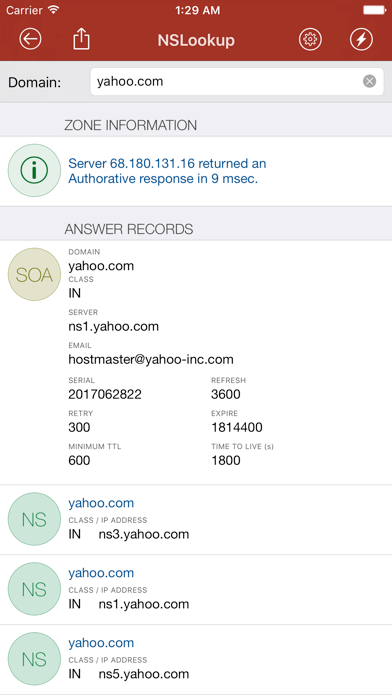The width and height of the screenshot is (392, 696).
Task: Select SOA domain value yahoo.com
Action: (101, 266)
